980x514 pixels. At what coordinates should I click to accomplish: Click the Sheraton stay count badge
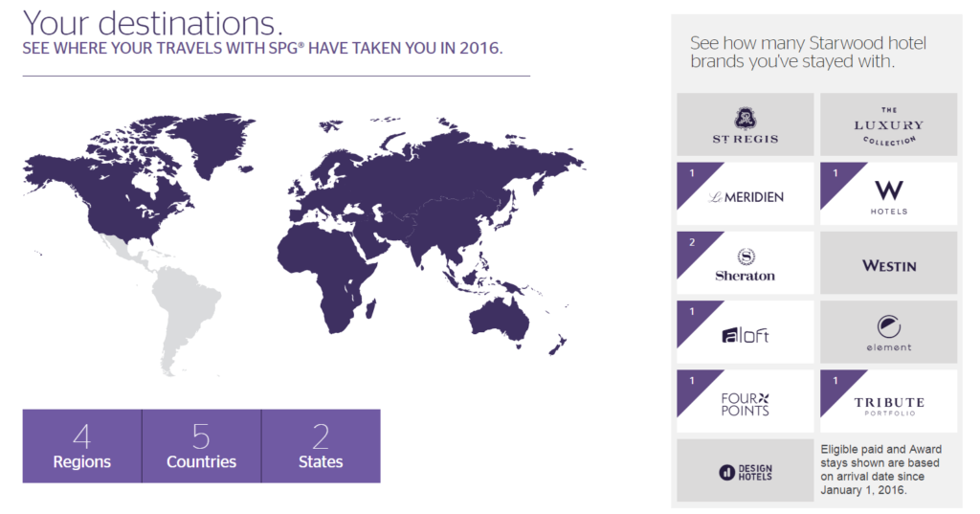pyautogui.click(x=692, y=242)
